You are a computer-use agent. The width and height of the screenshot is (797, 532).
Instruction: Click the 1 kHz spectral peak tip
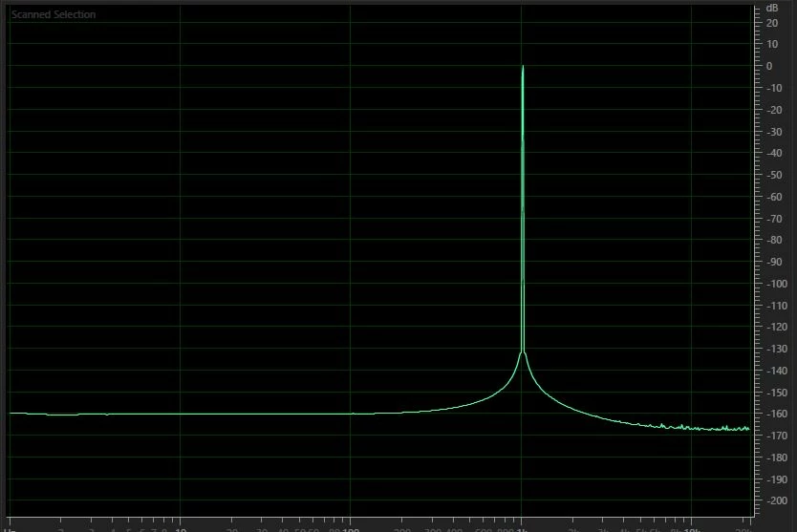click(523, 67)
